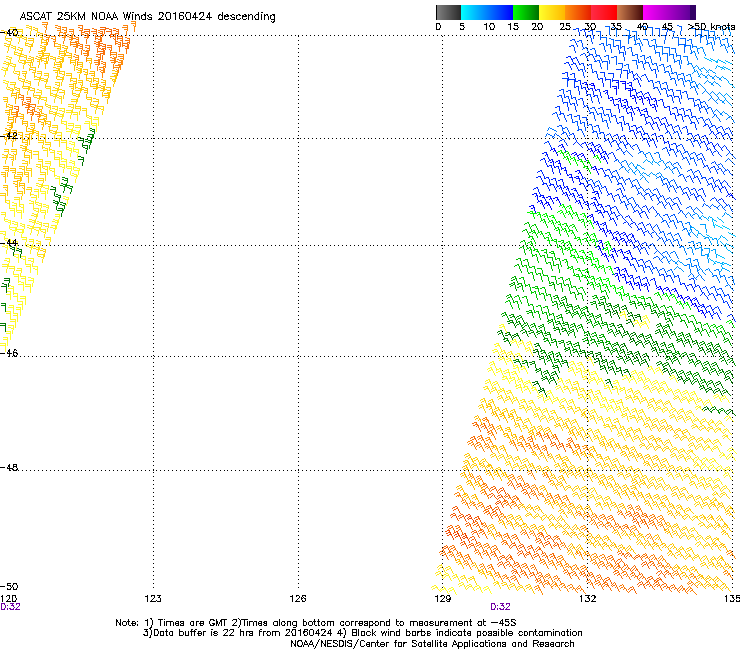Click the '-48' latitude axis label

(9, 467)
